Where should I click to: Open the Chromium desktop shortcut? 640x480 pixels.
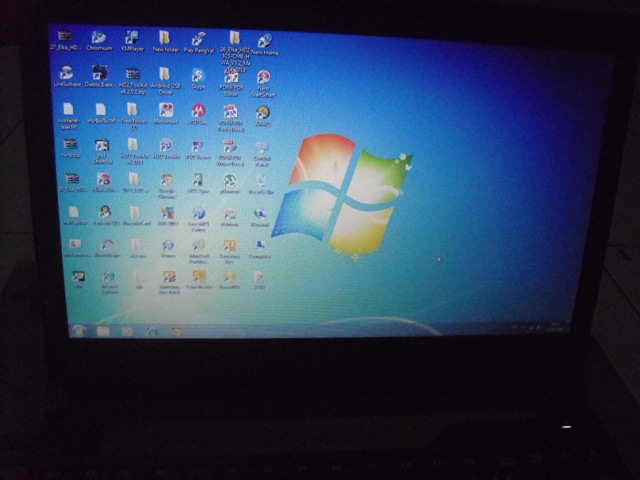[99, 40]
